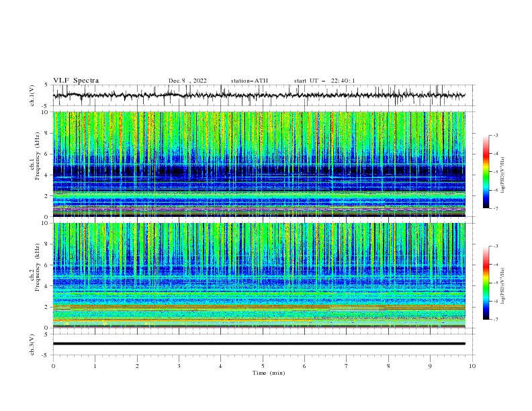532x411 pixels.
Task: Click the "ch.1 Frequency (kHz)" axis label
Action: coord(35,155)
